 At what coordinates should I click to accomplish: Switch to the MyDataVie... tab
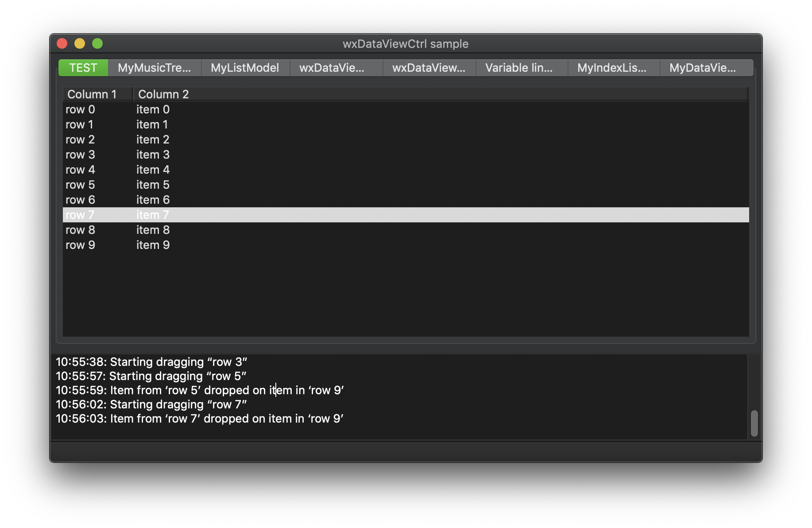click(706, 67)
